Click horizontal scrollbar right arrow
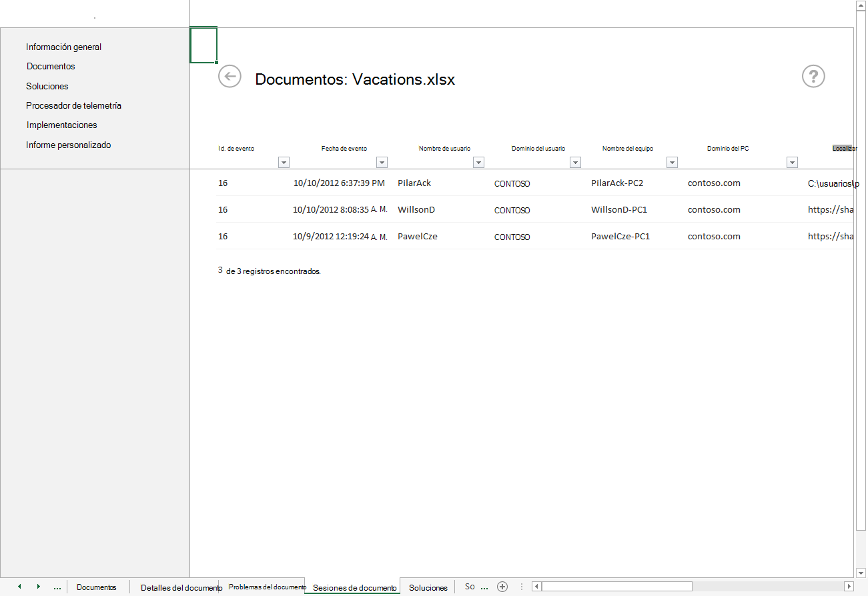 [x=849, y=587]
